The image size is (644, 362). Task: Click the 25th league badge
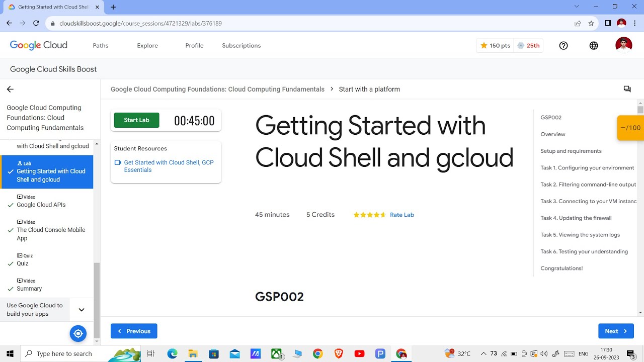[528, 46]
